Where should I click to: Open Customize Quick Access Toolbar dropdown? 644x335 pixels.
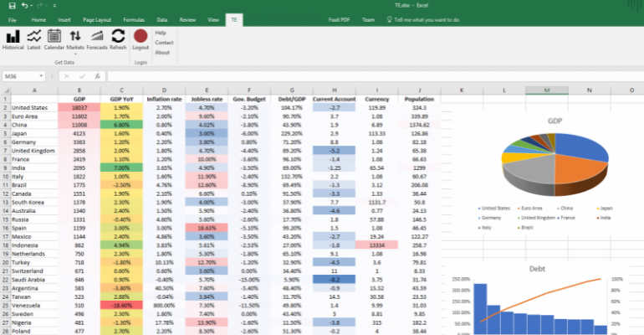point(54,6)
